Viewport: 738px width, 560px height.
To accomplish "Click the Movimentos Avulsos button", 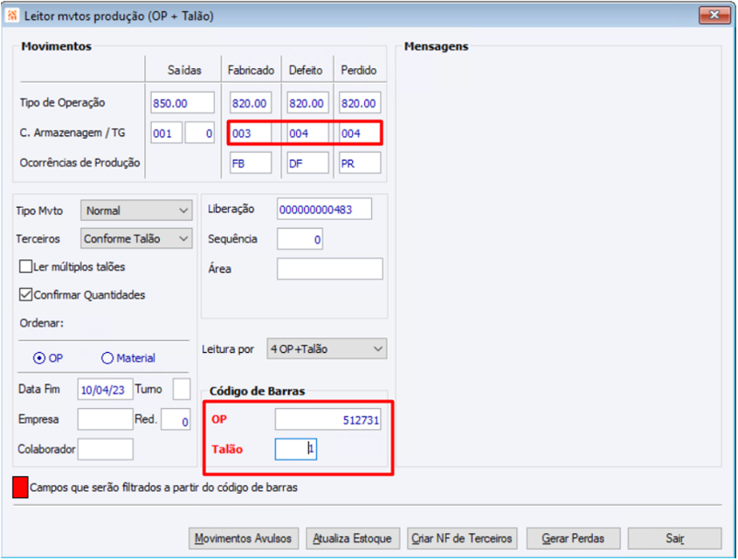I will pos(244,538).
